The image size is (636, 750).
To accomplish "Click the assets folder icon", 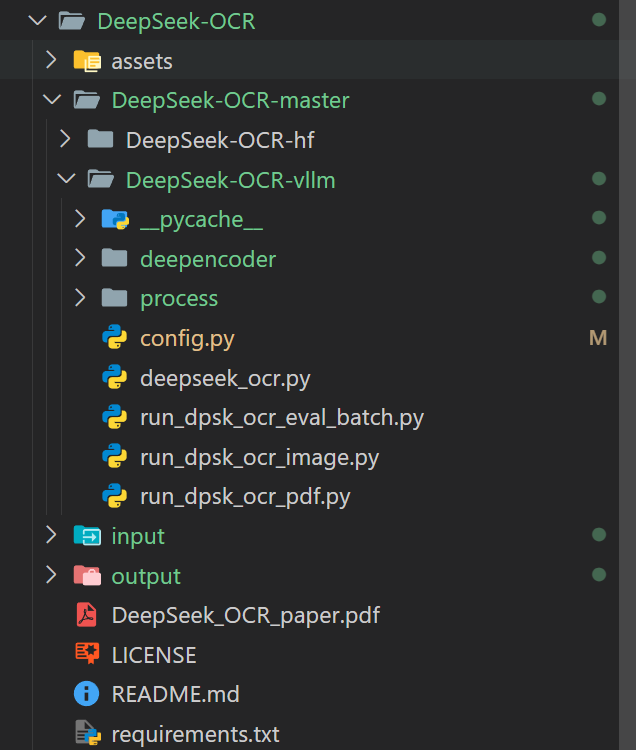I will tap(87, 61).
